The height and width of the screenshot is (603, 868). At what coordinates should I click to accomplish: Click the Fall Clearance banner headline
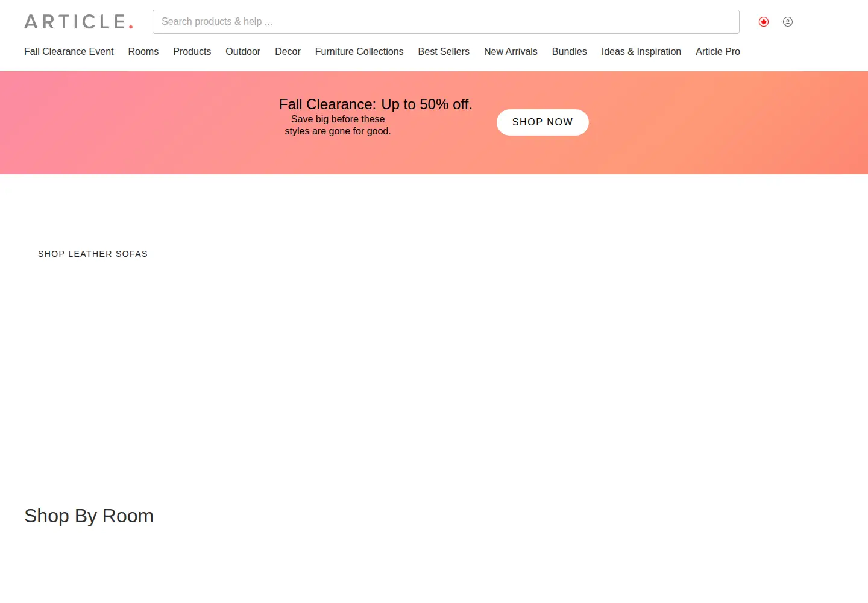pyautogui.click(x=376, y=104)
